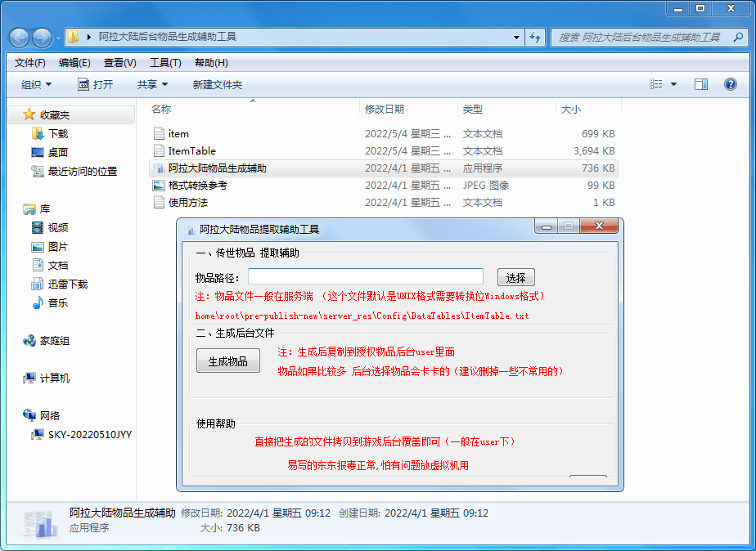Image resolution: width=756 pixels, height=551 pixels.
Task: Click the back navigation arrow
Action: click(18, 37)
